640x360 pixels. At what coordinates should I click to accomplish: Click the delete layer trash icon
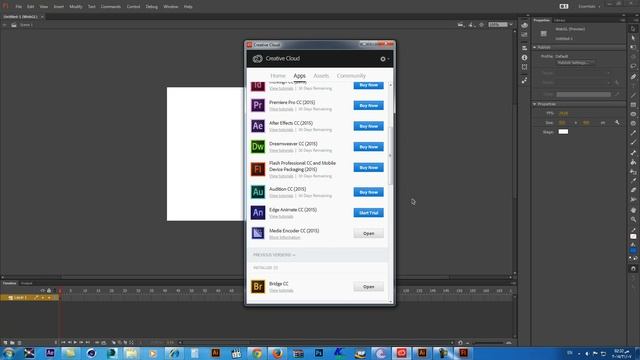coord(19,342)
